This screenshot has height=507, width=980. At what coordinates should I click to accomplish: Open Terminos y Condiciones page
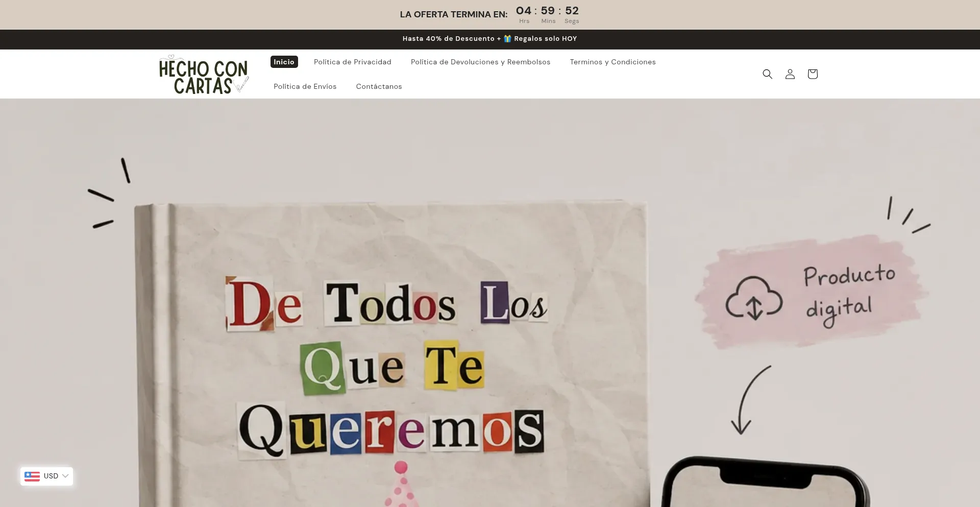[x=612, y=62]
